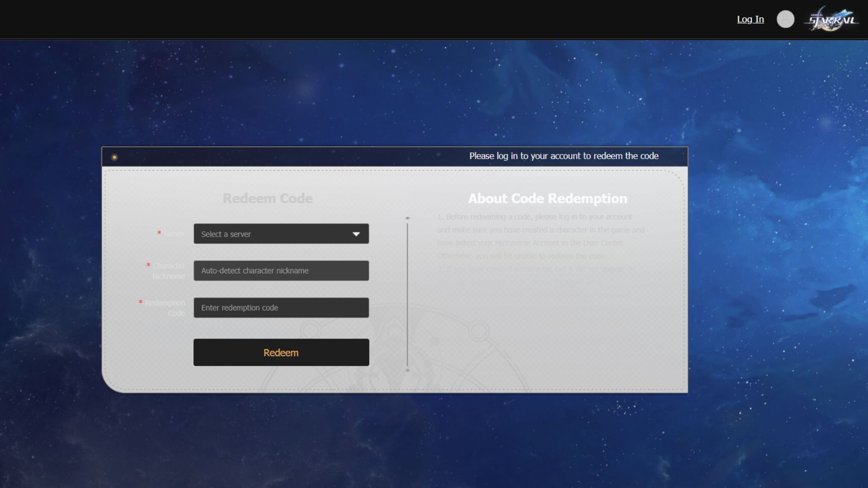This screenshot has height=488, width=868.
Task: Click the small sun emblem in panel header
Action: point(114,157)
